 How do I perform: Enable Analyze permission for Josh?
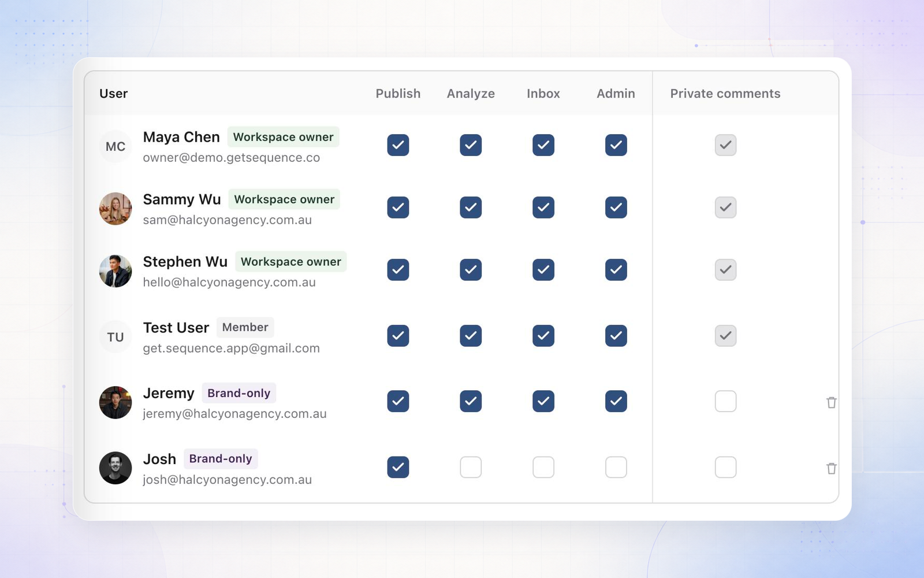coord(471,467)
